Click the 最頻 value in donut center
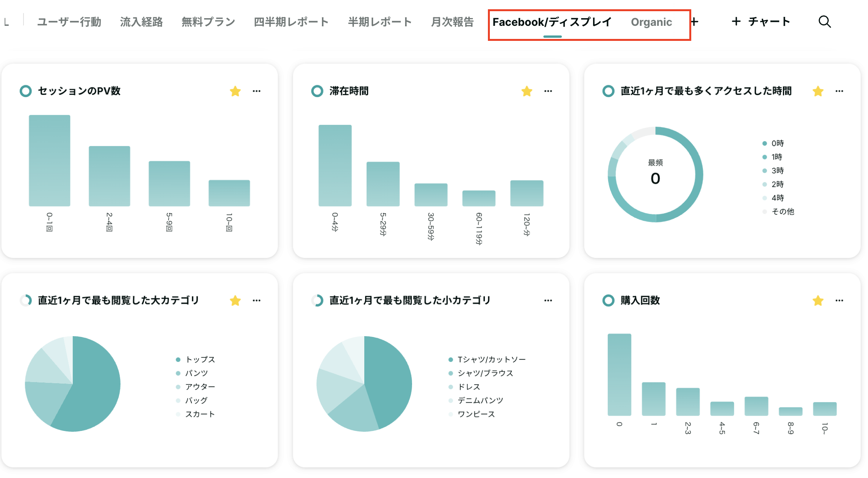Screen dimensions: 868x478 pyautogui.click(x=655, y=178)
